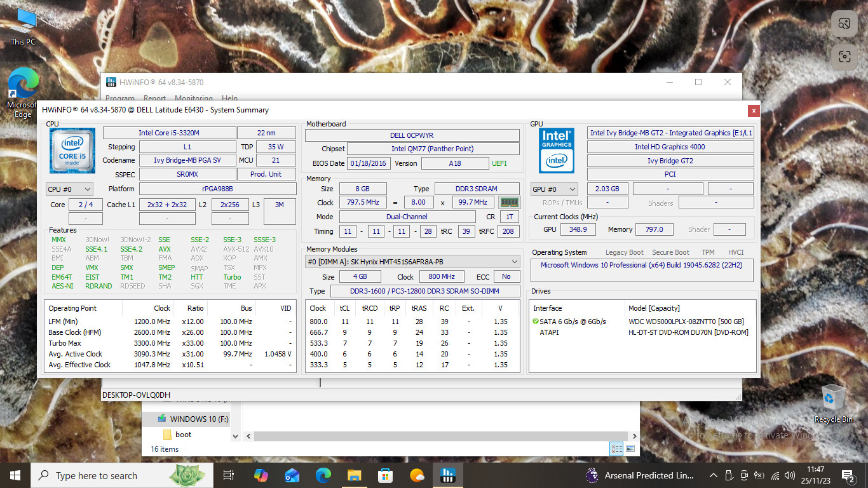Show hidden system tray icons chevron
The image size is (868, 488).
pyautogui.click(x=713, y=475)
